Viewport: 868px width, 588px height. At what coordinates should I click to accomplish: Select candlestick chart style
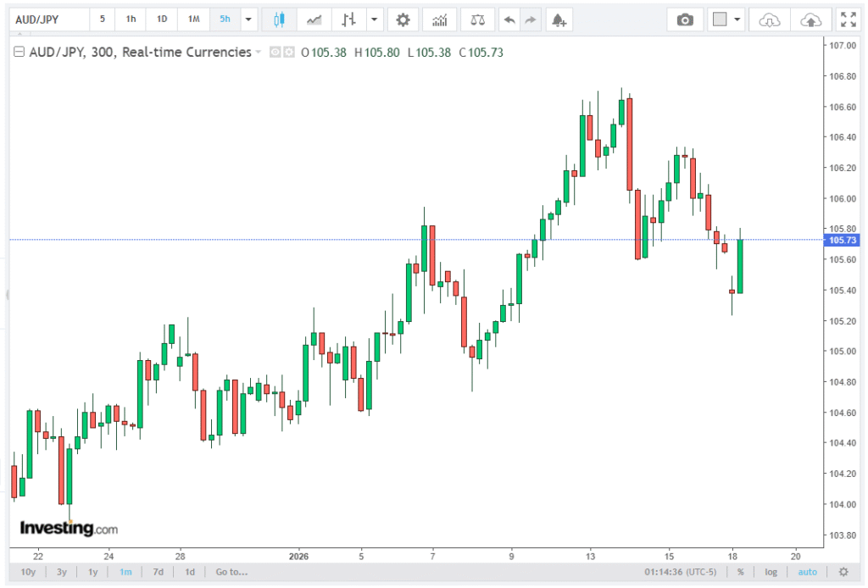(x=279, y=19)
